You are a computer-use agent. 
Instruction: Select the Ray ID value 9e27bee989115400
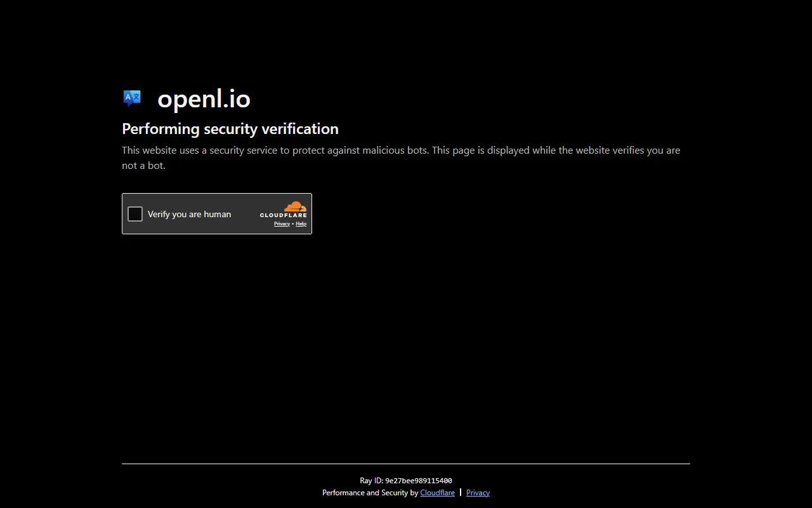418,481
